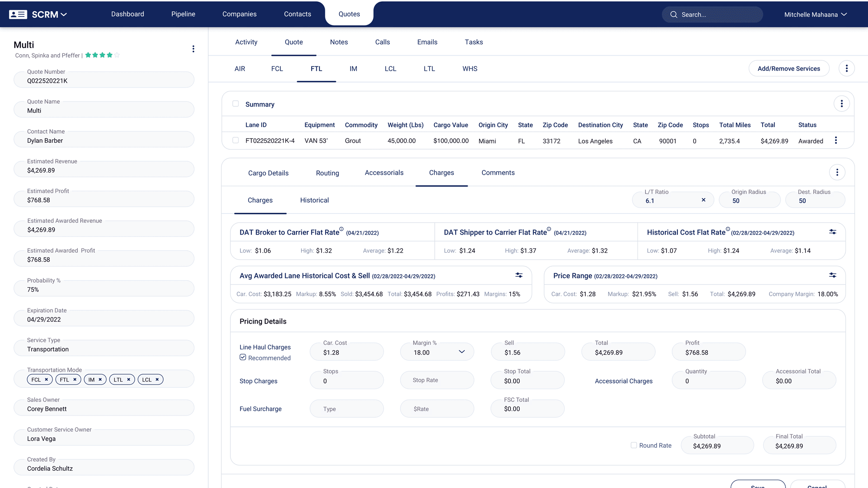This screenshot has height=488, width=868.
Task: Open the awarded lane row options menu
Action: coord(836,140)
